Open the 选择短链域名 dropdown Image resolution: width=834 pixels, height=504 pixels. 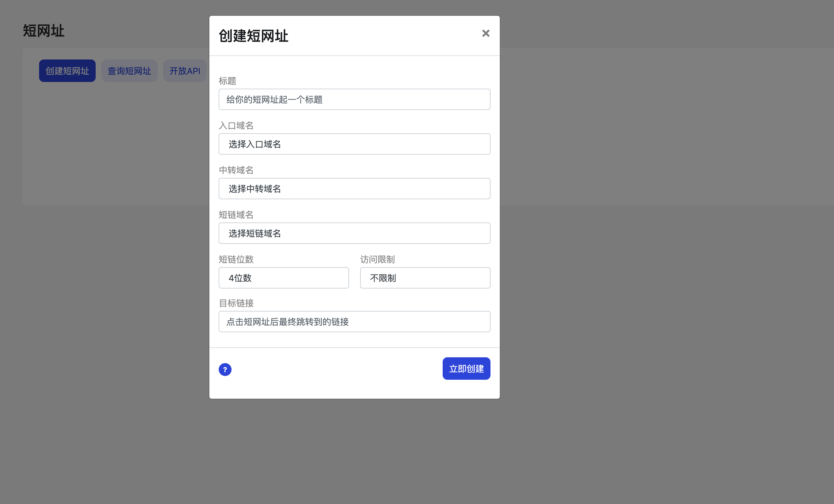click(x=354, y=233)
